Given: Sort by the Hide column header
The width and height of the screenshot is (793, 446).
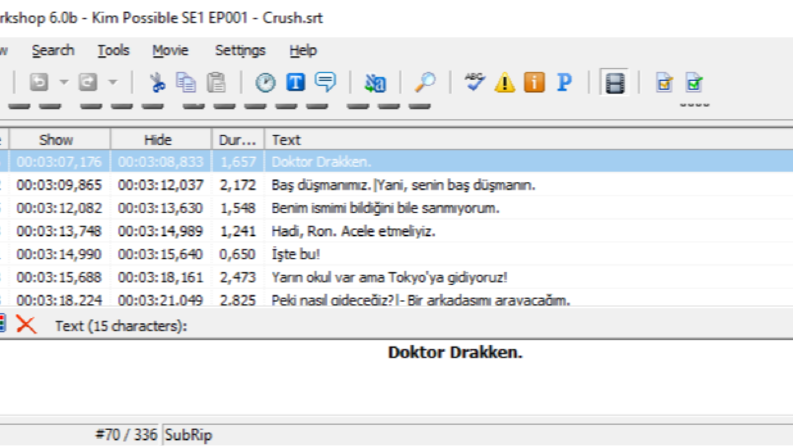Looking at the screenshot, I should (161, 140).
